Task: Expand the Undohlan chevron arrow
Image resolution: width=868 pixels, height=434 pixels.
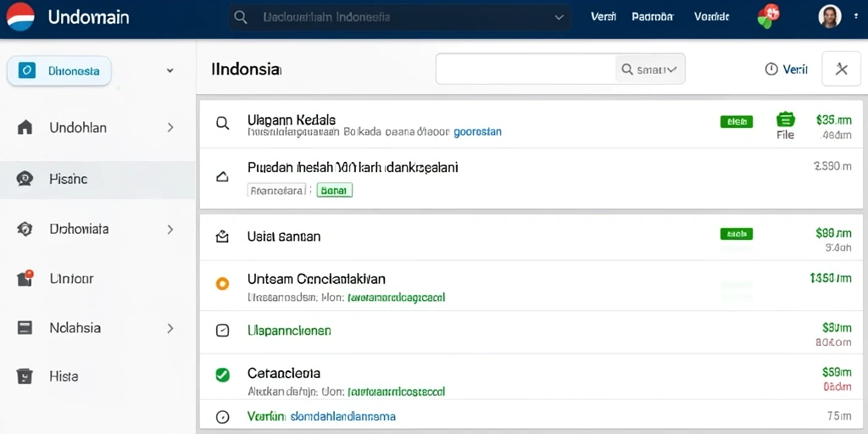Action: tap(170, 127)
